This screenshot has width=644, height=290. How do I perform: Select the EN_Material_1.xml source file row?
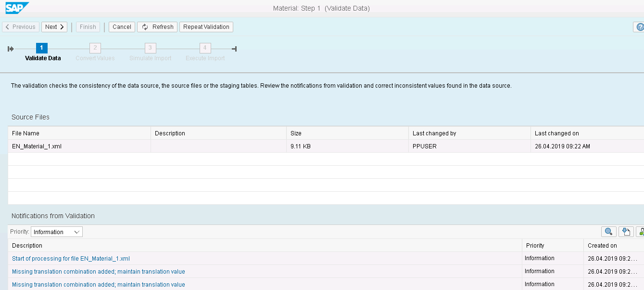tap(36, 146)
